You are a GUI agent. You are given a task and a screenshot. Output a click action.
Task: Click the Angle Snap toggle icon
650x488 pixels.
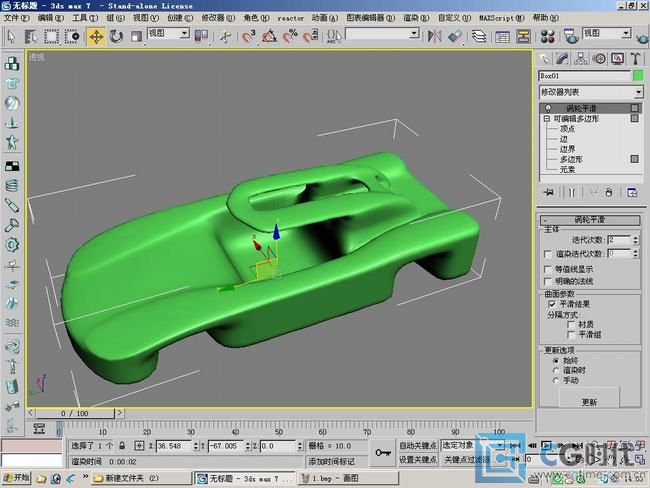(269, 36)
